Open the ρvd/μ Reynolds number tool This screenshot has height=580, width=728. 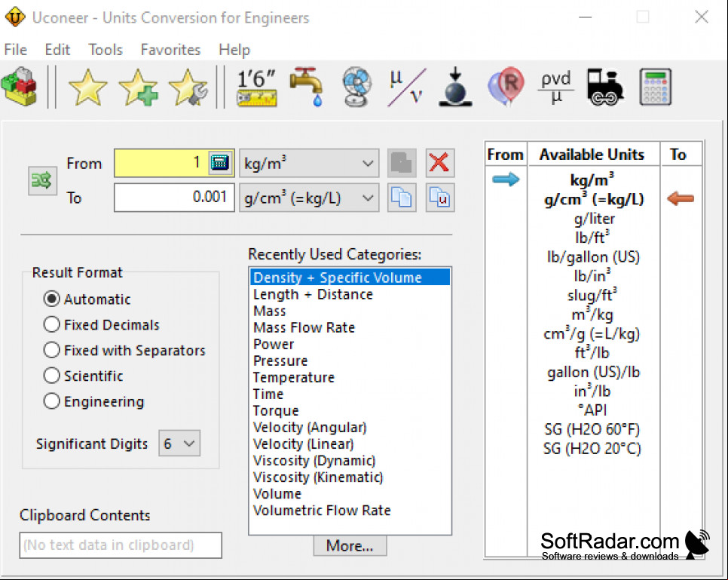click(555, 87)
